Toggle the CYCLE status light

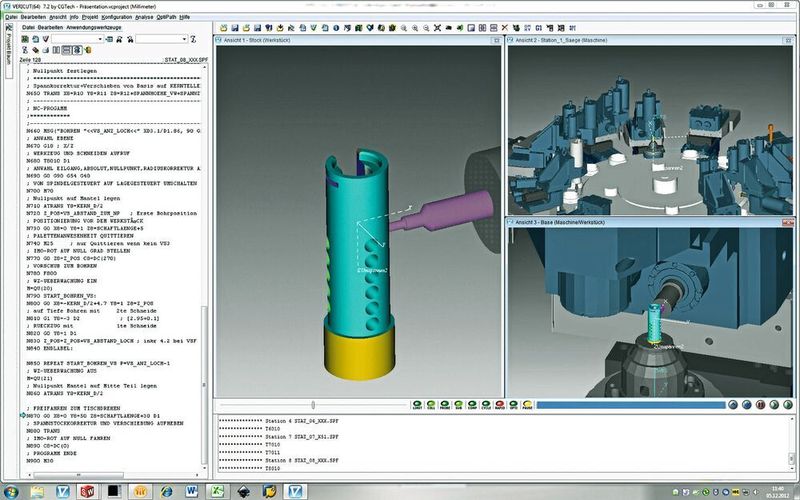tap(486, 405)
